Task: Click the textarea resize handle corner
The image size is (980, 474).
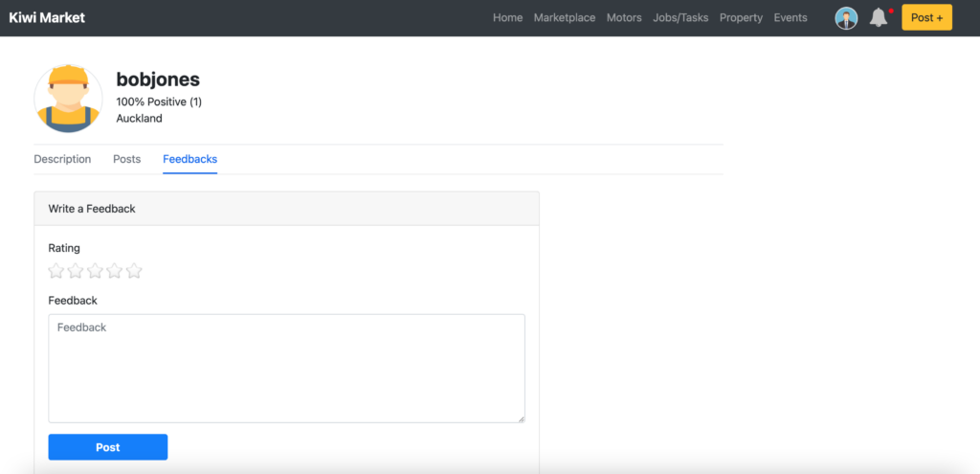Action: click(x=521, y=419)
